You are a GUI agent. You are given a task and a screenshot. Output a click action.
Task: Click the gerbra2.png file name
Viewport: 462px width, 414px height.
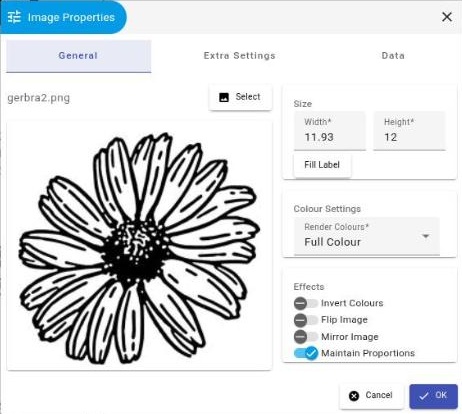pos(39,98)
